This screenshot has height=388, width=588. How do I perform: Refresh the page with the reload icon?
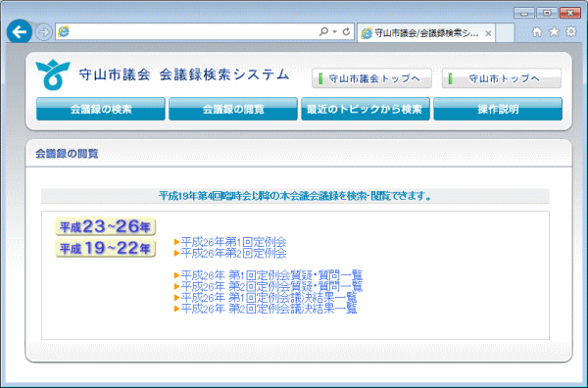(x=346, y=31)
